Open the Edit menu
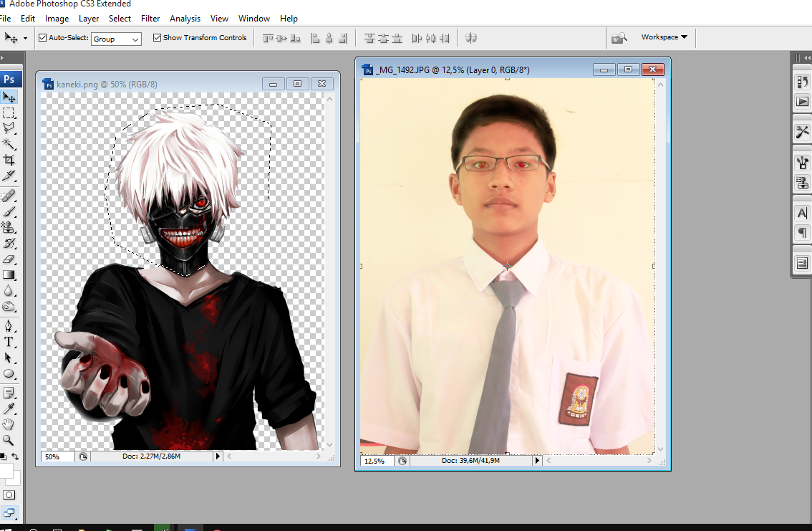Screen dimensions: 812x531 [x=27, y=18]
